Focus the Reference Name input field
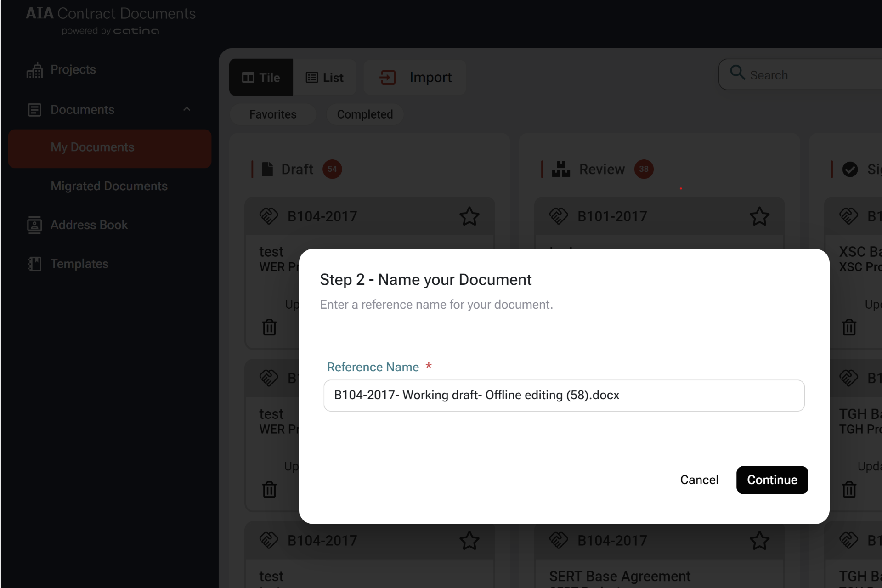The height and width of the screenshot is (588, 882). (564, 395)
